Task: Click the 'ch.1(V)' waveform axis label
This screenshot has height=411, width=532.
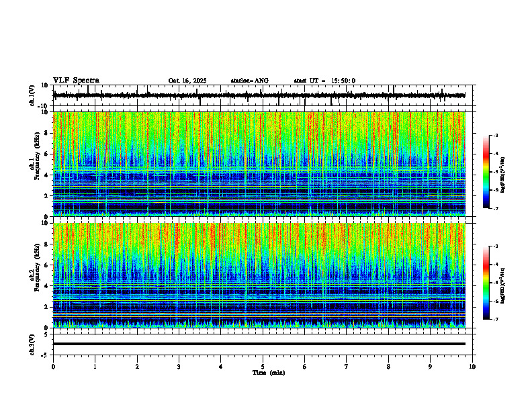Action: tap(32, 95)
